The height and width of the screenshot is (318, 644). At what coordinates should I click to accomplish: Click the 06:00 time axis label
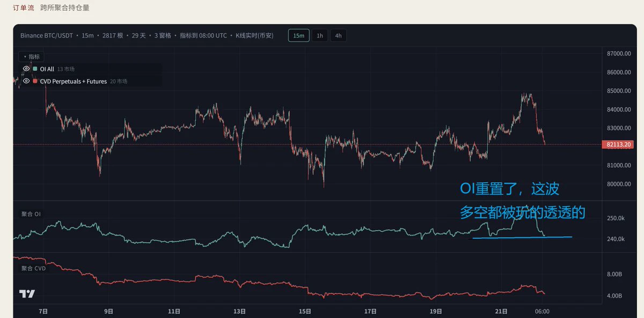coord(543,311)
